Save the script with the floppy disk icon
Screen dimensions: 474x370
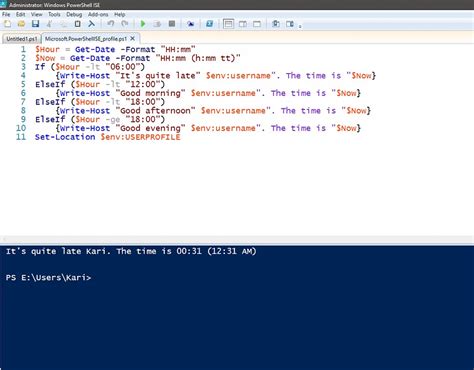tap(35, 24)
